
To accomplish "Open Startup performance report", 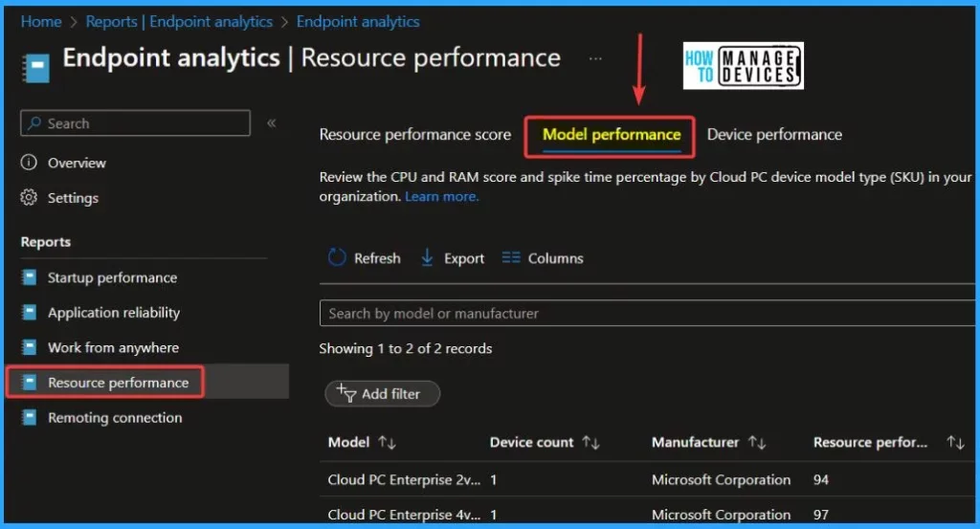I will click(x=113, y=278).
